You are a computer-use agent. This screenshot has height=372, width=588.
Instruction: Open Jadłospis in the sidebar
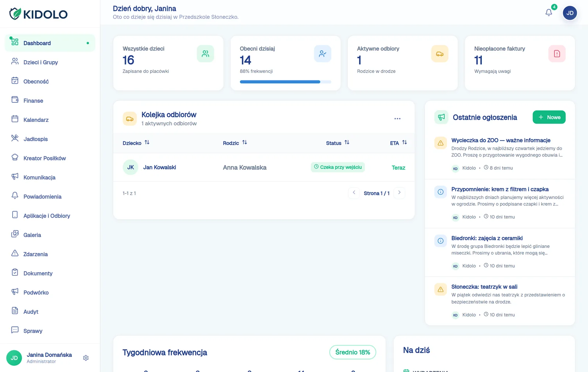coord(50,139)
